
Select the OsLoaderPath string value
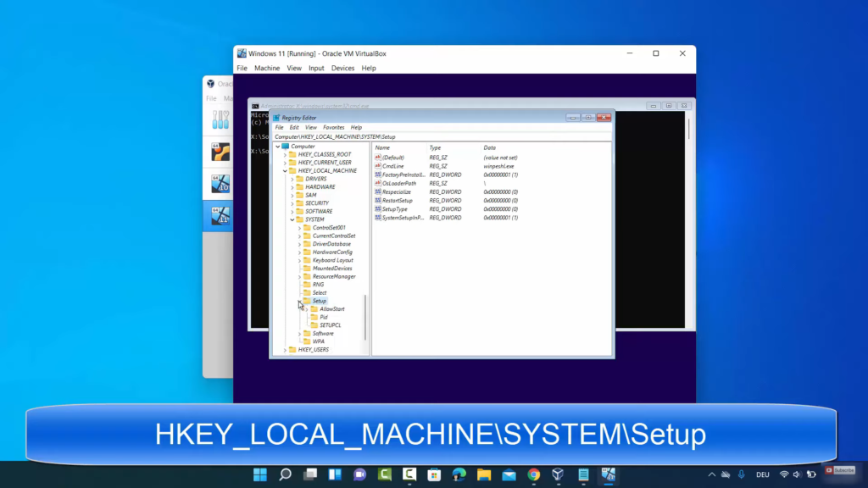[x=398, y=183]
